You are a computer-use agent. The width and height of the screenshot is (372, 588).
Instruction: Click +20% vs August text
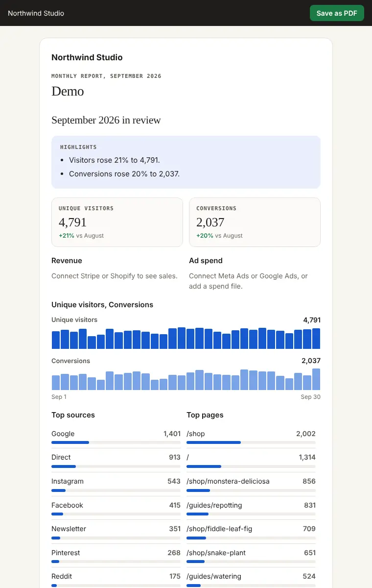pyautogui.click(x=219, y=236)
